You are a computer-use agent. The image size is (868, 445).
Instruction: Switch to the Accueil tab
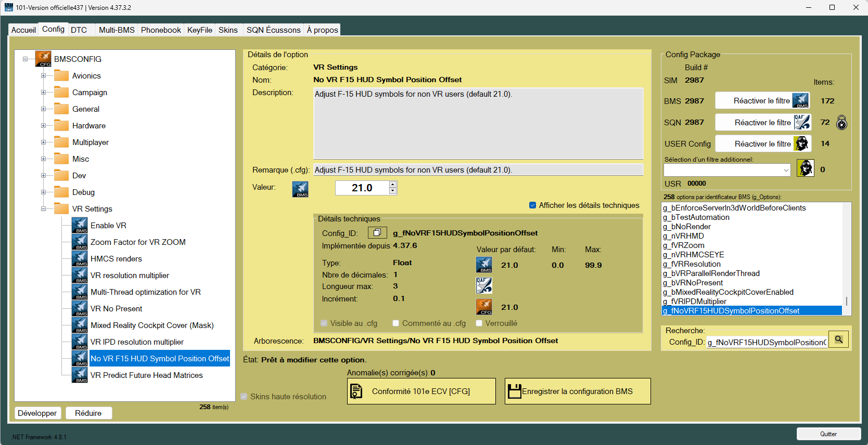(x=23, y=30)
